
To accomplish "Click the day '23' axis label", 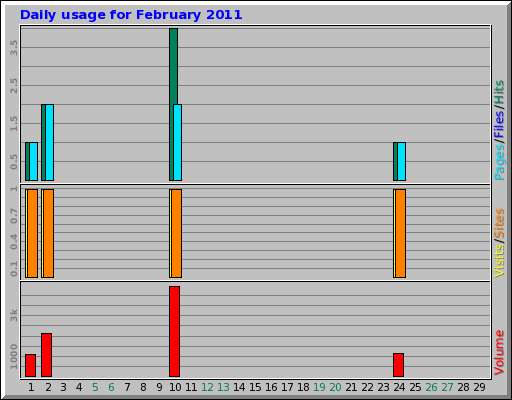I will tap(383, 387).
